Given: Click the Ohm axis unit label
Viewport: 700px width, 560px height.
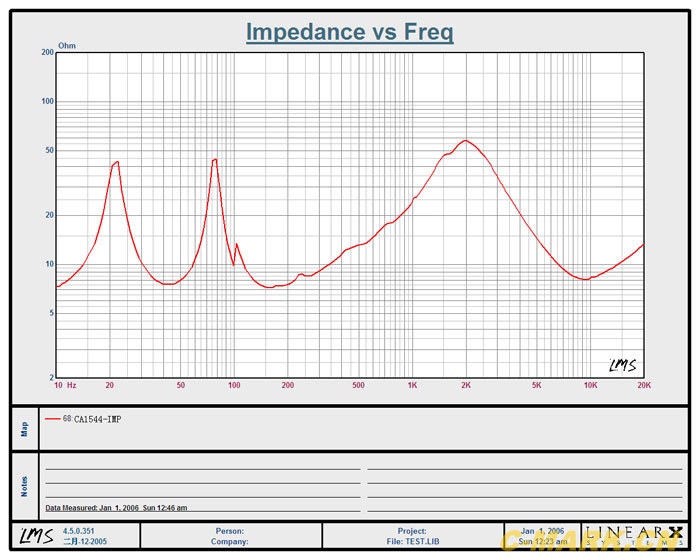Looking at the screenshot, I should (x=67, y=46).
